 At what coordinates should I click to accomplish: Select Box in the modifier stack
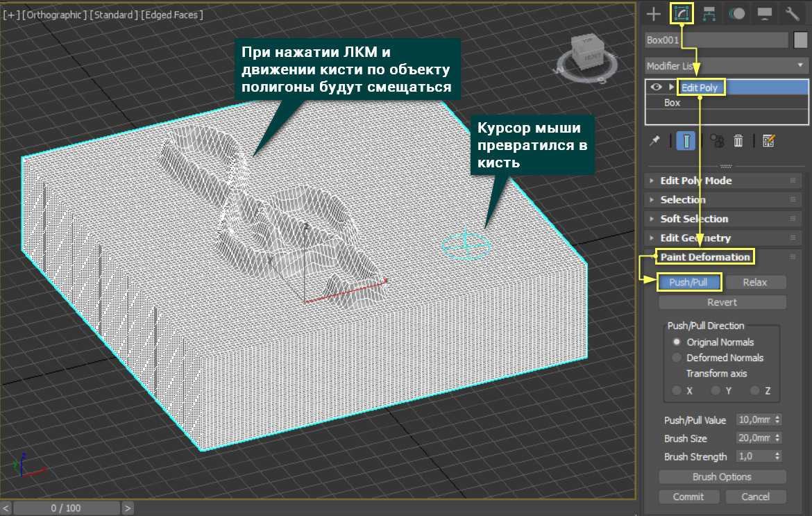pos(672,103)
